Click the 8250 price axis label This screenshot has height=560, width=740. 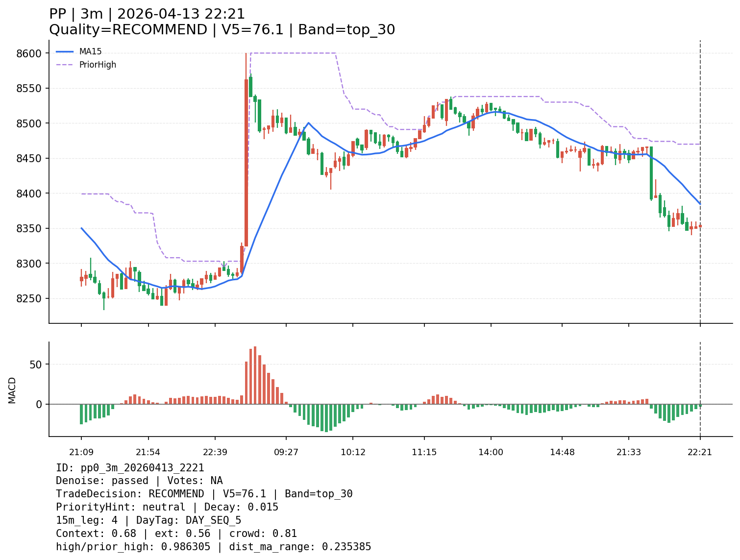[28, 299]
